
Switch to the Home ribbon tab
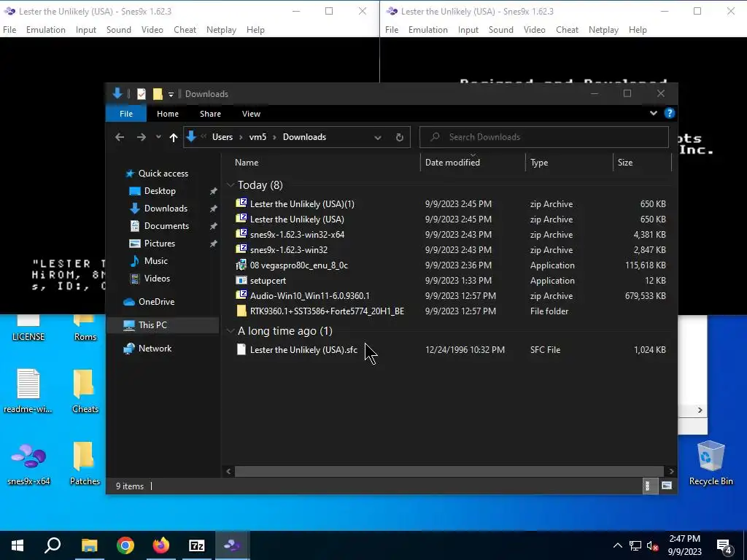(x=168, y=114)
